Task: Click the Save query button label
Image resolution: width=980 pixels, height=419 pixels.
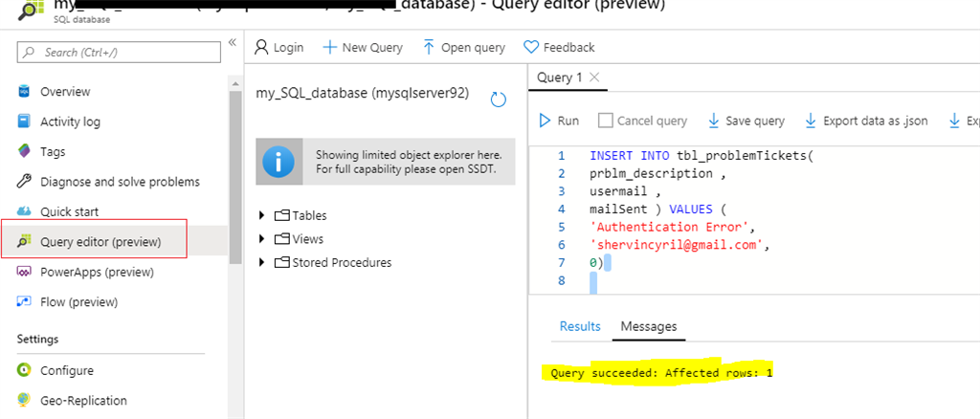Action: click(x=755, y=121)
